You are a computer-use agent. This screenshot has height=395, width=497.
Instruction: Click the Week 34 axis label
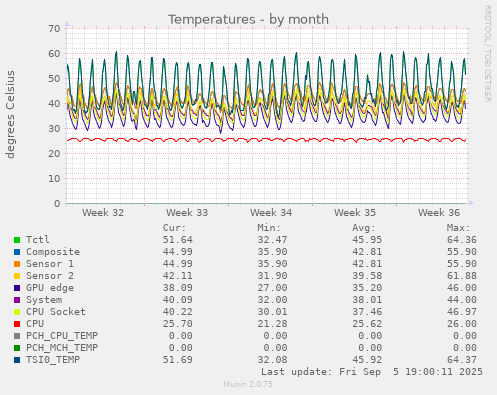pyautogui.click(x=271, y=212)
